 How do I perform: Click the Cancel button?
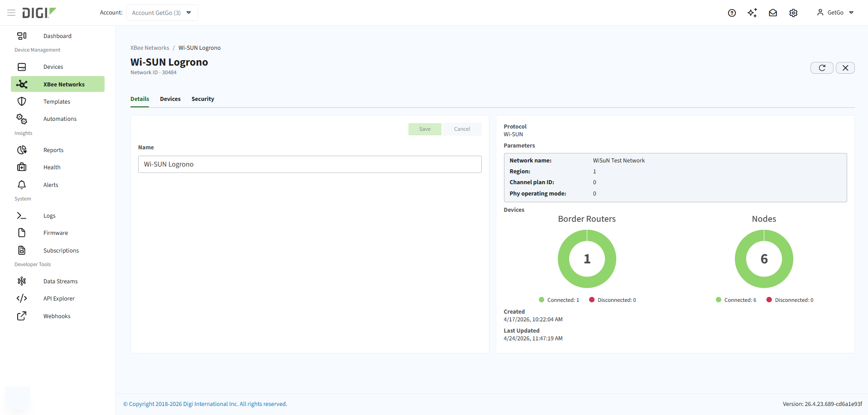click(x=462, y=129)
